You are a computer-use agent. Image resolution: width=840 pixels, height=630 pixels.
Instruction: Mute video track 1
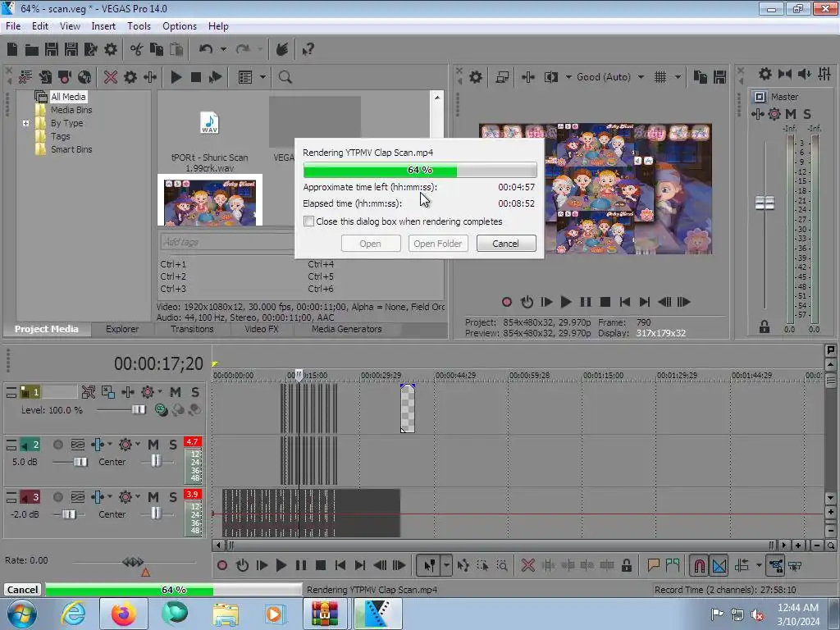click(x=176, y=392)
